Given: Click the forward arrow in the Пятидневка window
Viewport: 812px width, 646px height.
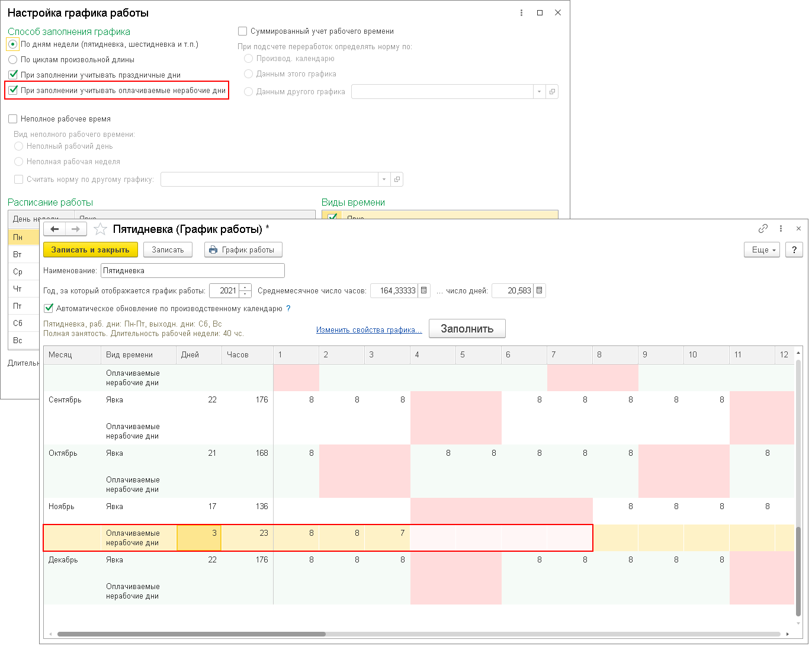Looking at the screenshot, I should 76,229.
